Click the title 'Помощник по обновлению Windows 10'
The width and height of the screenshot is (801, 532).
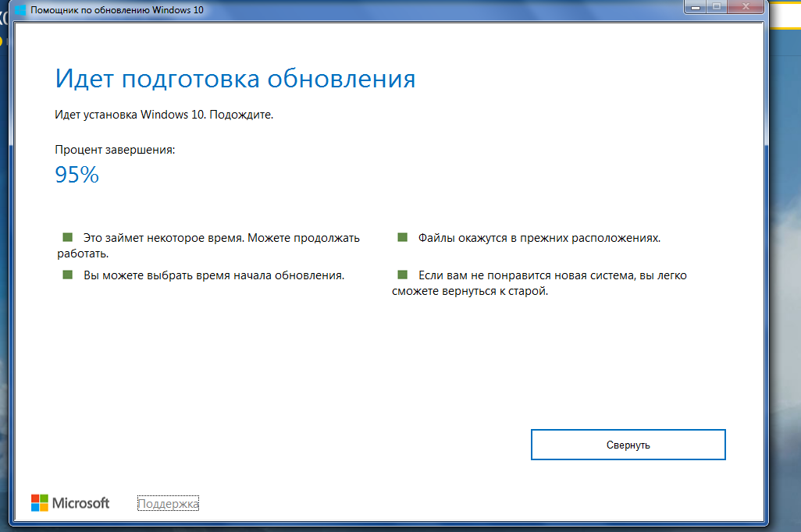coord(117,9)
